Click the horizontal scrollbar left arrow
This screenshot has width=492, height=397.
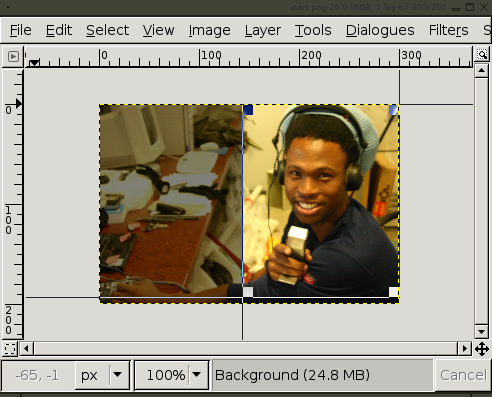[x=26, y=349]
